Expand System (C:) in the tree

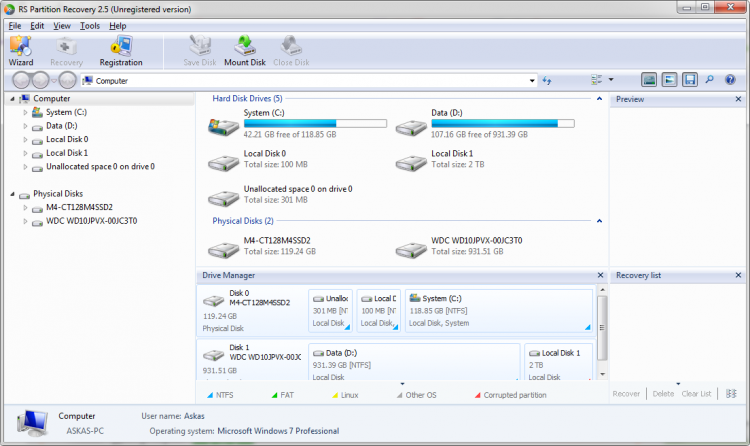25,112
